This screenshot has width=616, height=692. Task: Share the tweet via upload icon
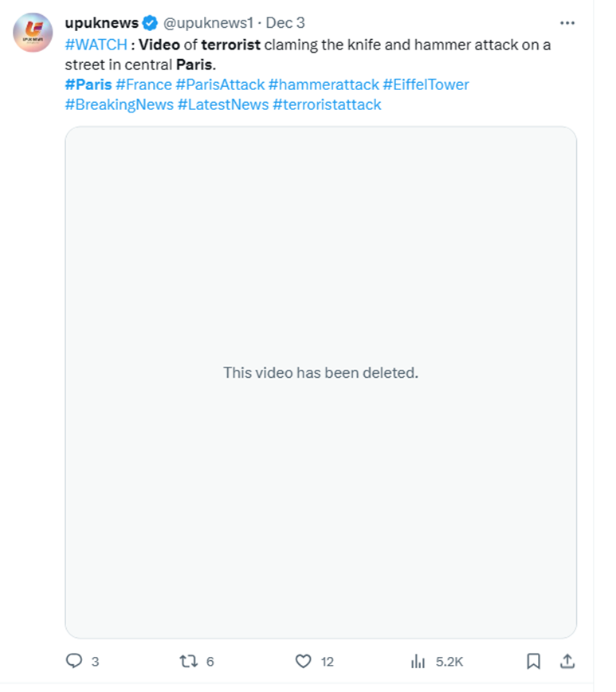[x=567, y=661]
